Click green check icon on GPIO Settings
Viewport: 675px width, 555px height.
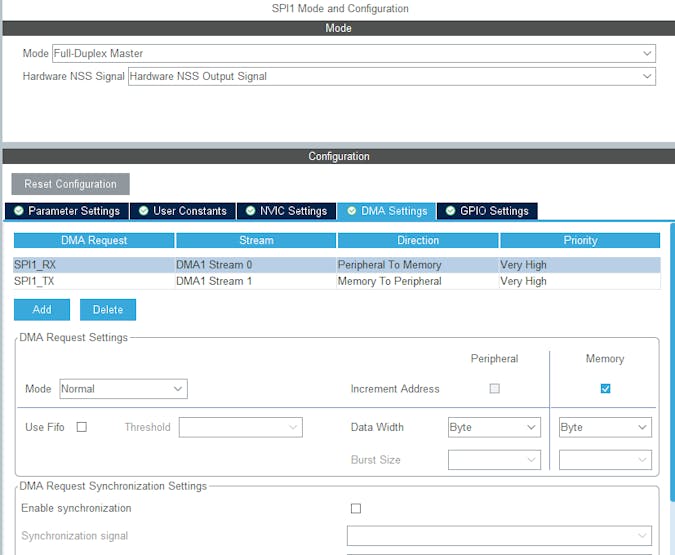[450, 211]
